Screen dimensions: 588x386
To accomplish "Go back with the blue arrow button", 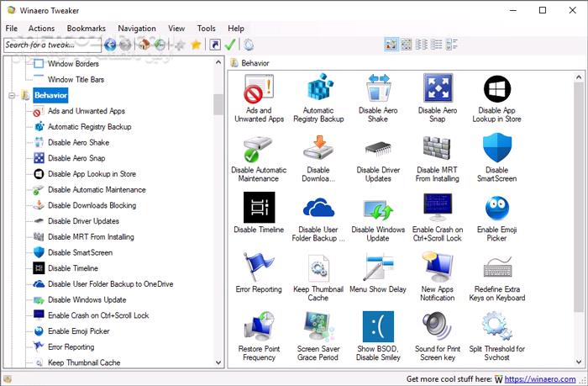I will (x=110, y=45).
